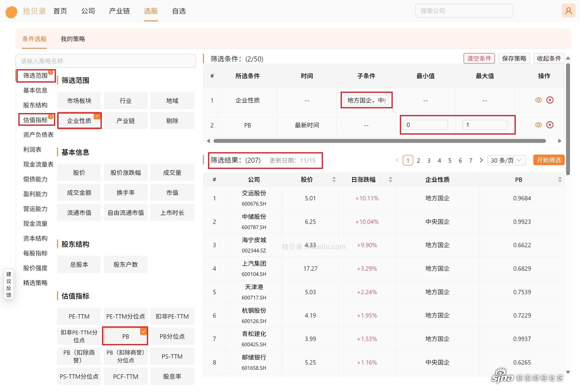Click the conditions table right scroll arrow
The image size is (580, 392).
[559, 141]
